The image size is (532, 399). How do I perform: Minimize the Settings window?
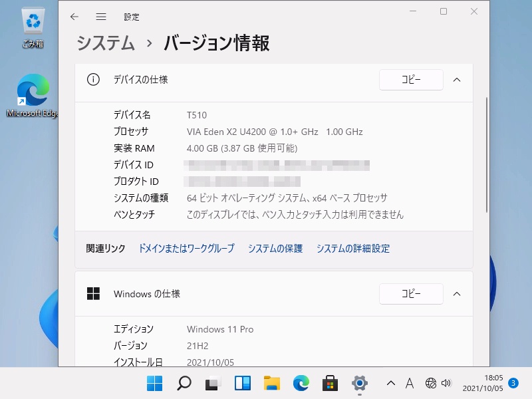pyautogui.click(x=413, y=11)
